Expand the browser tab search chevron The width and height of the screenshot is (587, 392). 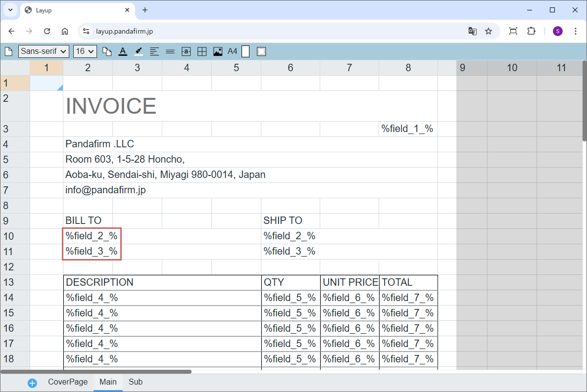(x=10, y=10)
